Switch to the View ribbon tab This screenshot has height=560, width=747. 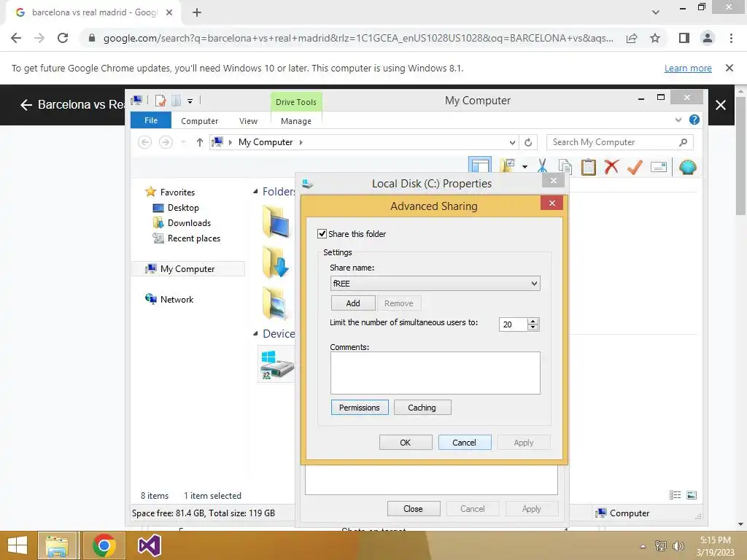[248, 121]
